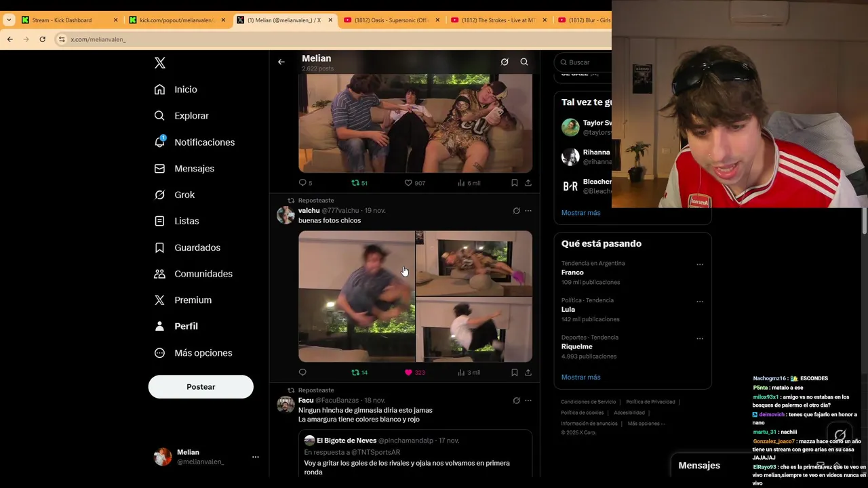868x488 pixels.
Task: Expand the Mensajes drawer at the bottom
Action: (699, 466)
